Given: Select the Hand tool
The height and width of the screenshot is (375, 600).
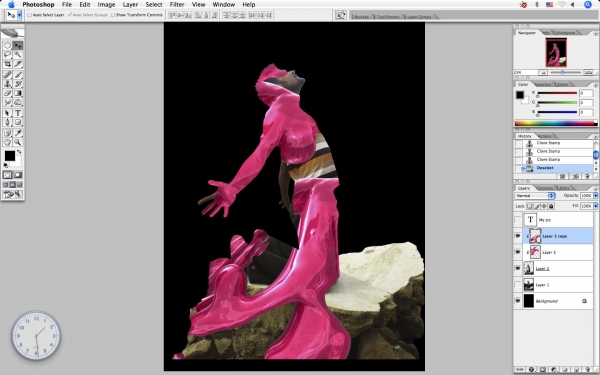Looking at the screenshot, I should 7,142.
